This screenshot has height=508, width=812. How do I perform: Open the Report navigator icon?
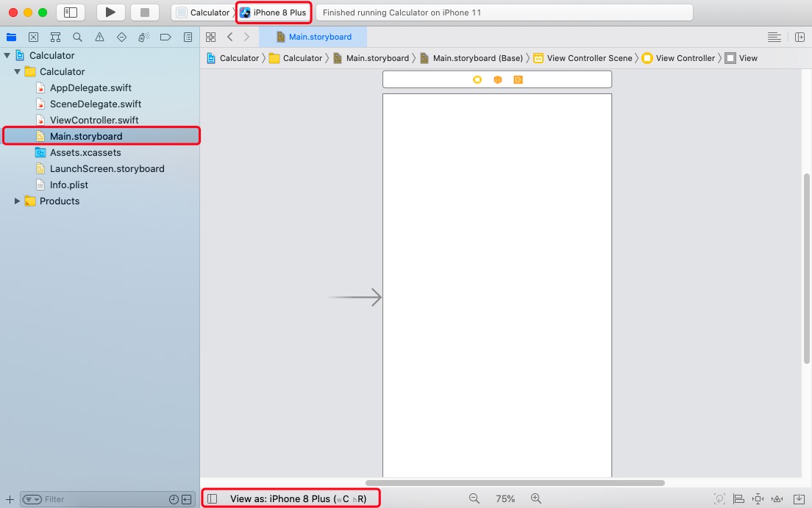(x=188, y=37)
